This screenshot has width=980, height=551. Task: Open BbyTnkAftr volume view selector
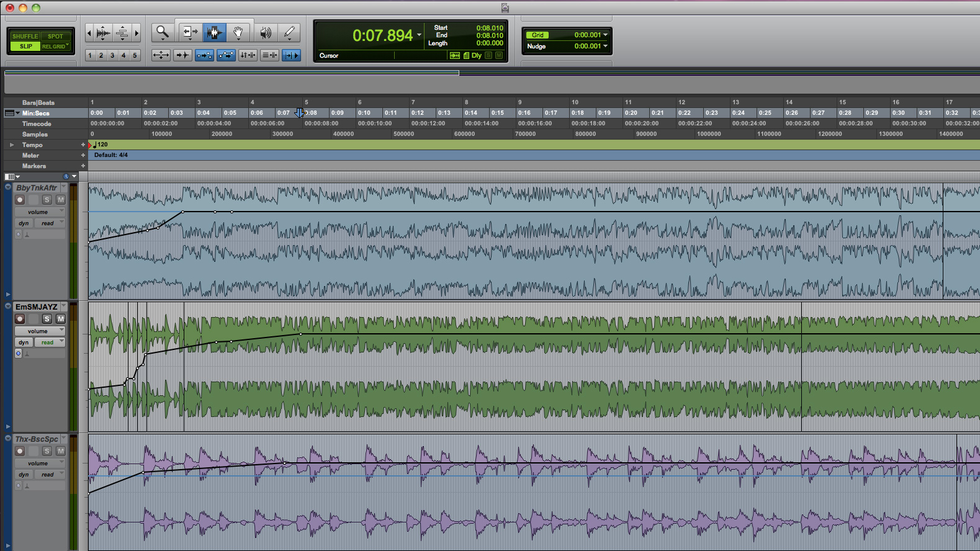click(x=40, y=212)
